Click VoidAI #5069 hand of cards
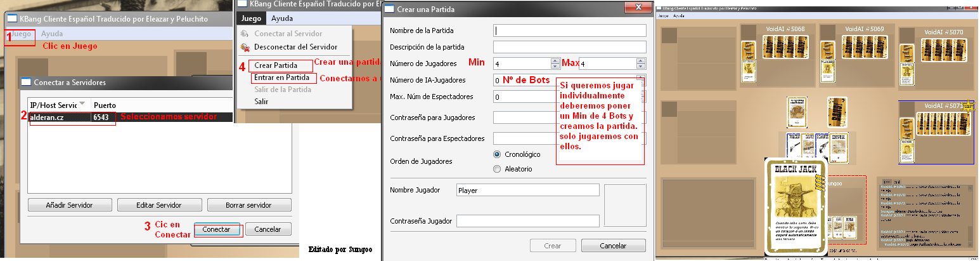The height and width of the screenshot is (261, 980). pos(865,46)
